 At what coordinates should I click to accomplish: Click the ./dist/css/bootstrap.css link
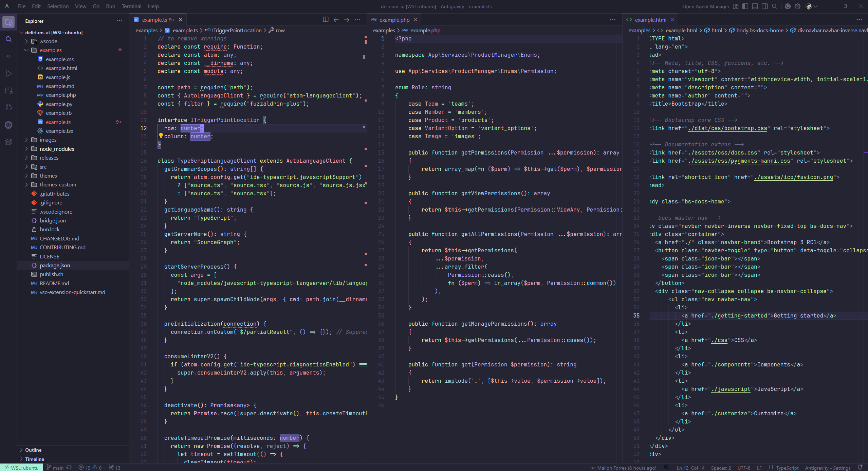pos(727,128)
